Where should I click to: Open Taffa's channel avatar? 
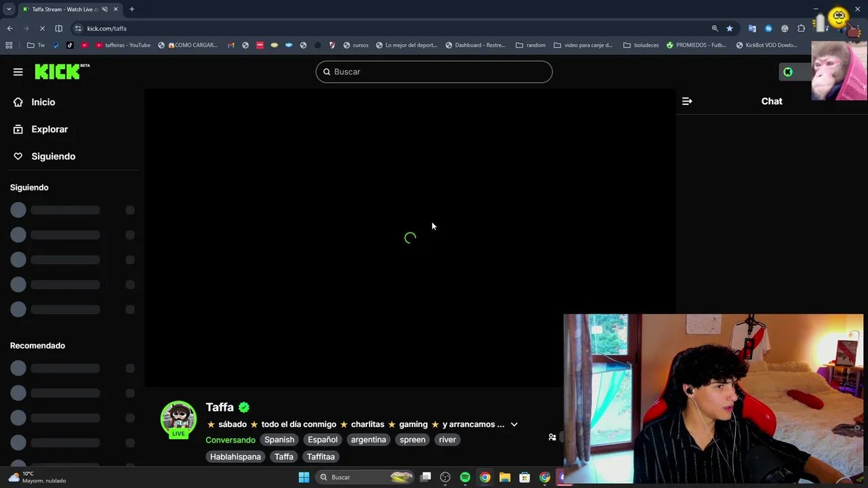click(x=178, y=419)
